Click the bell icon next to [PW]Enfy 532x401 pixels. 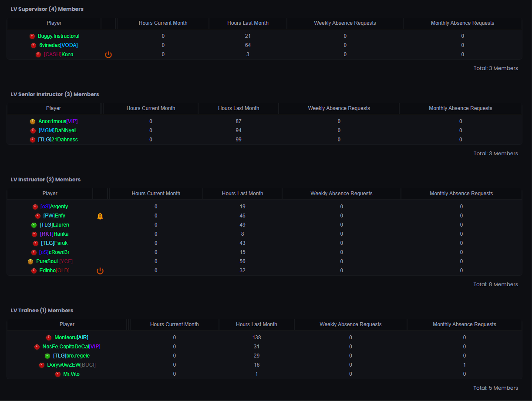tap(100, 216)
